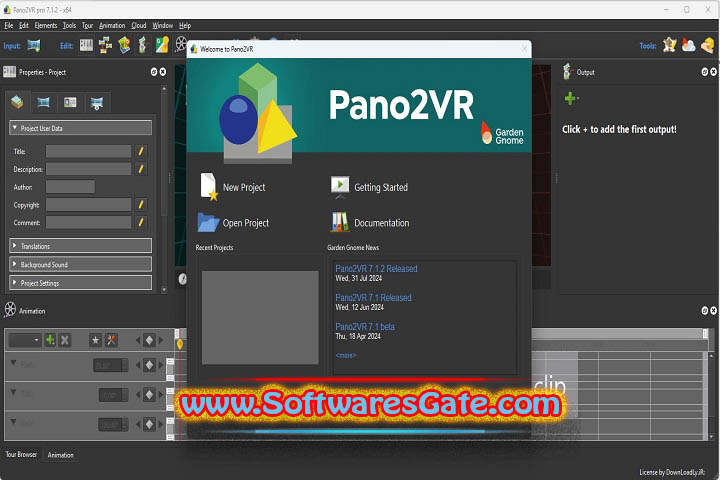Screen dimensions: 720x480
Task: Click the Author input field
Action: pyautogui.click(x=70, y=186)
